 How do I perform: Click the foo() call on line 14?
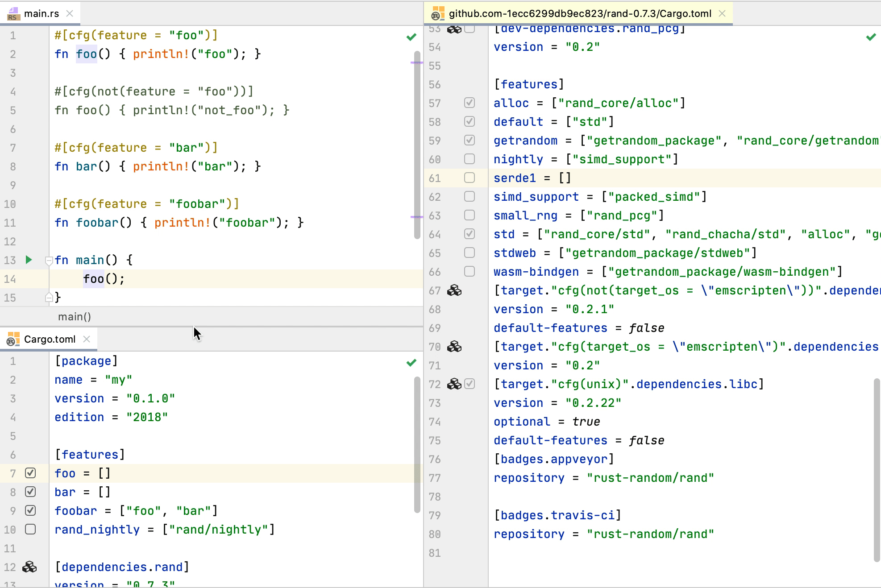pos(104,279)
